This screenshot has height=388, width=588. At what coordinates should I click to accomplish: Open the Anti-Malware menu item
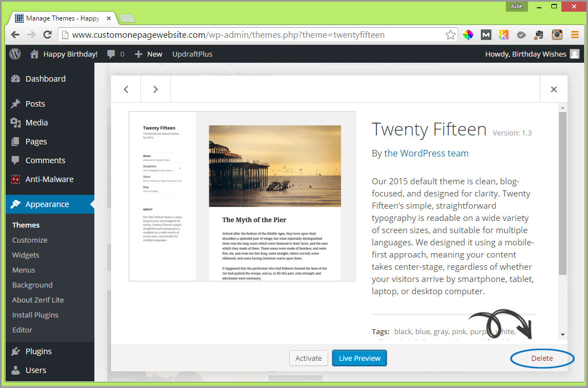click(50, 179)
